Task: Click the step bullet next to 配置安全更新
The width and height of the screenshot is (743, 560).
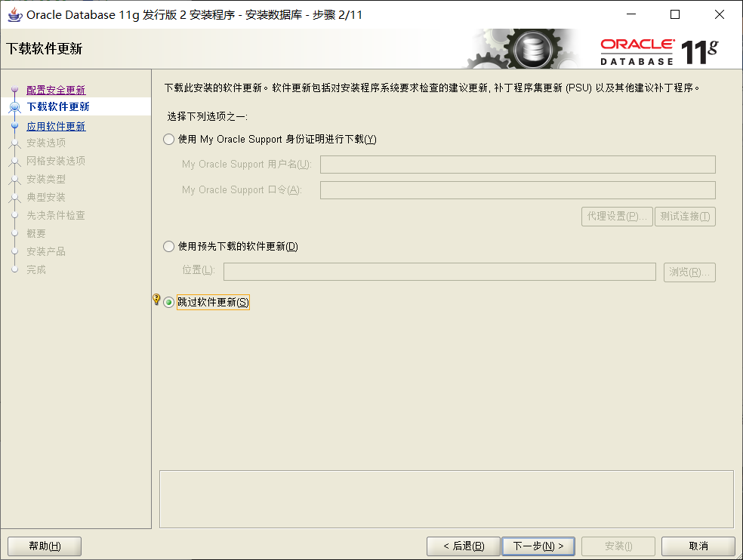Action: pyautogui.click(x=14, y=89)
